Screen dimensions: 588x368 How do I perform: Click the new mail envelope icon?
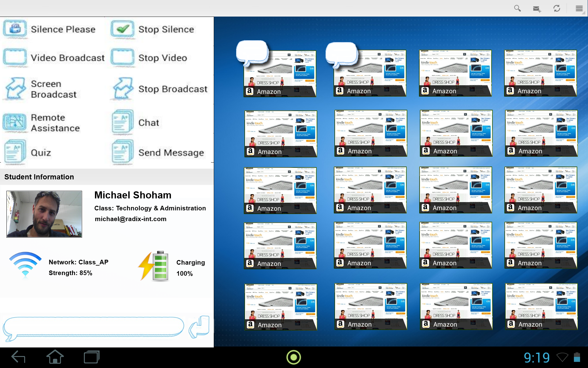(x=537, y=9)
